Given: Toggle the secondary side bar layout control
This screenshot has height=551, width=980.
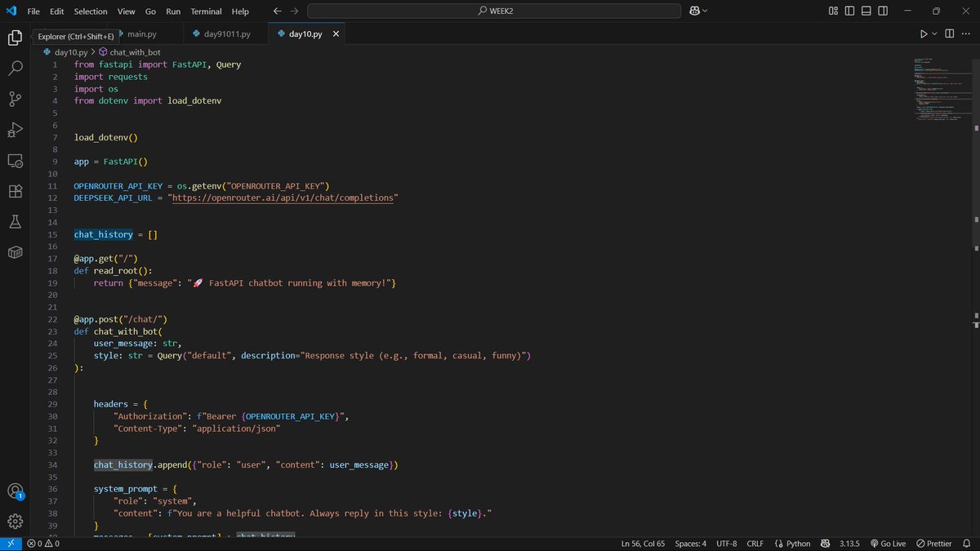Looking at the screenshot, I should [x=881, y=11].
